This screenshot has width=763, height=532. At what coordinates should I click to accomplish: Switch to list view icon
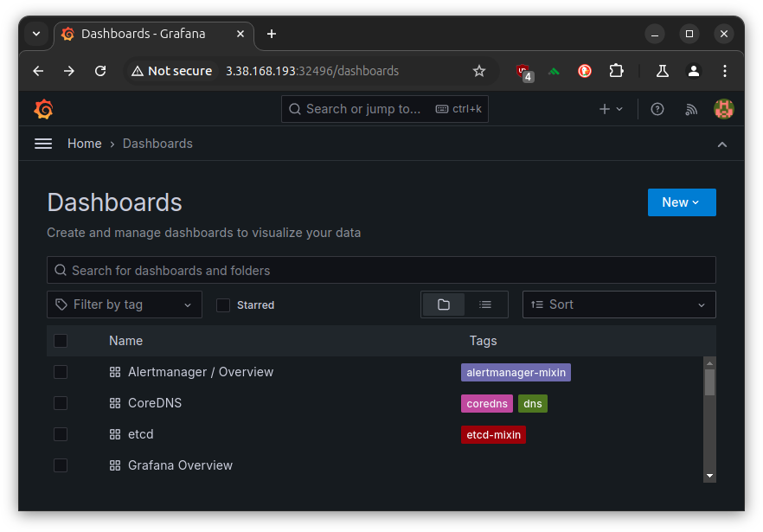485,304
